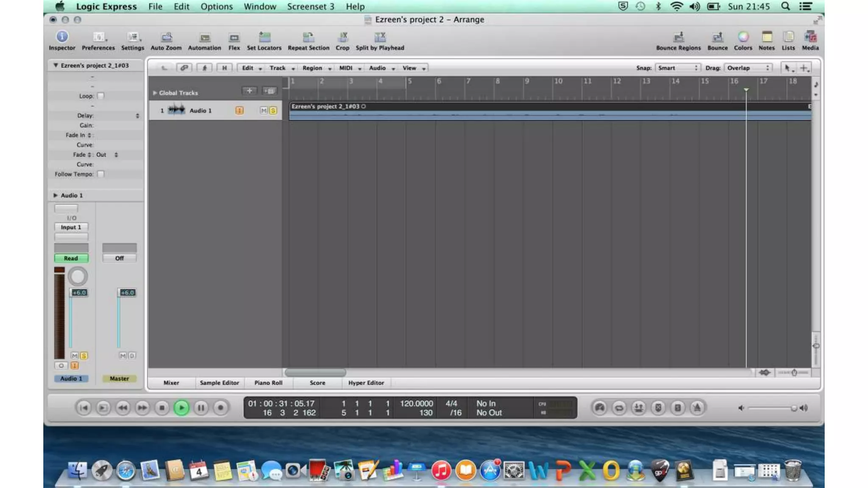The width and height of the screenshot is (868, 488).
Task: Click the Flex toolbar icon
Action: (234, 38)
